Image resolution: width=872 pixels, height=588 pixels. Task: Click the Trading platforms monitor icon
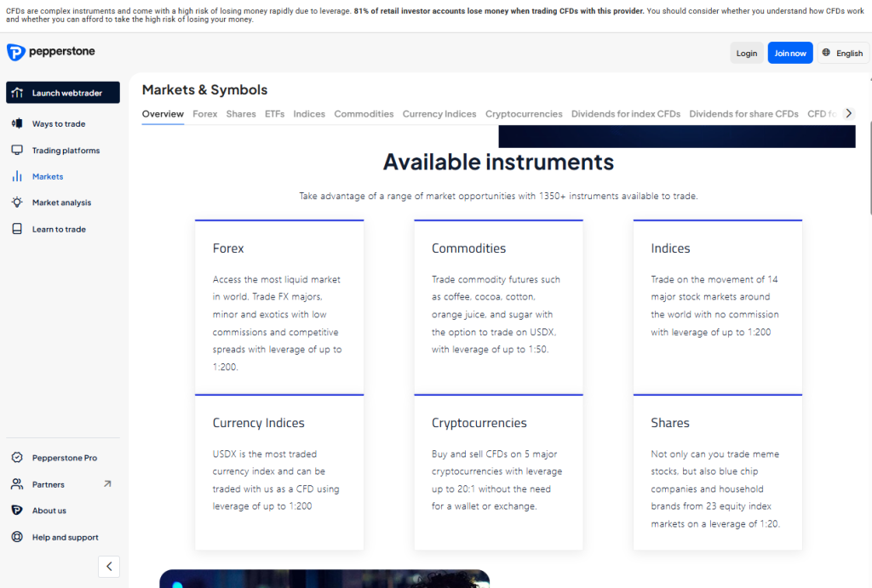[x=17, y=150]
